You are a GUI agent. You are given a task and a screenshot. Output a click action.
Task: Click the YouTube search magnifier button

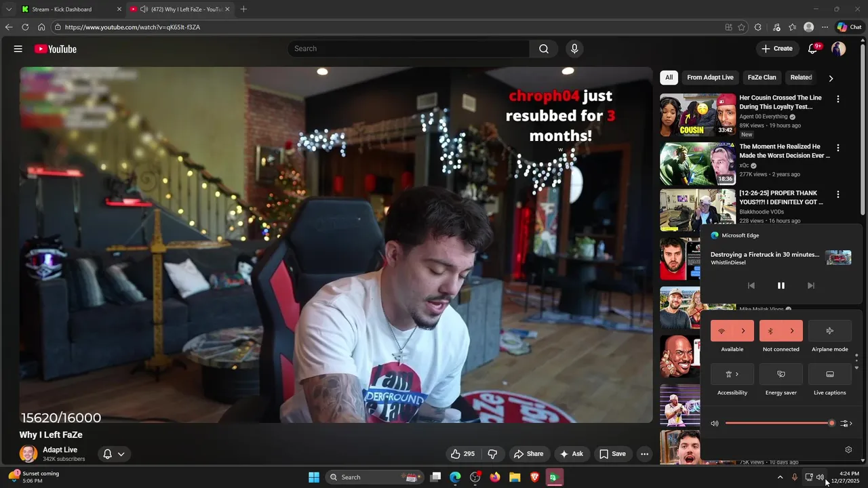pyautogui.click(x=544, y=49)
